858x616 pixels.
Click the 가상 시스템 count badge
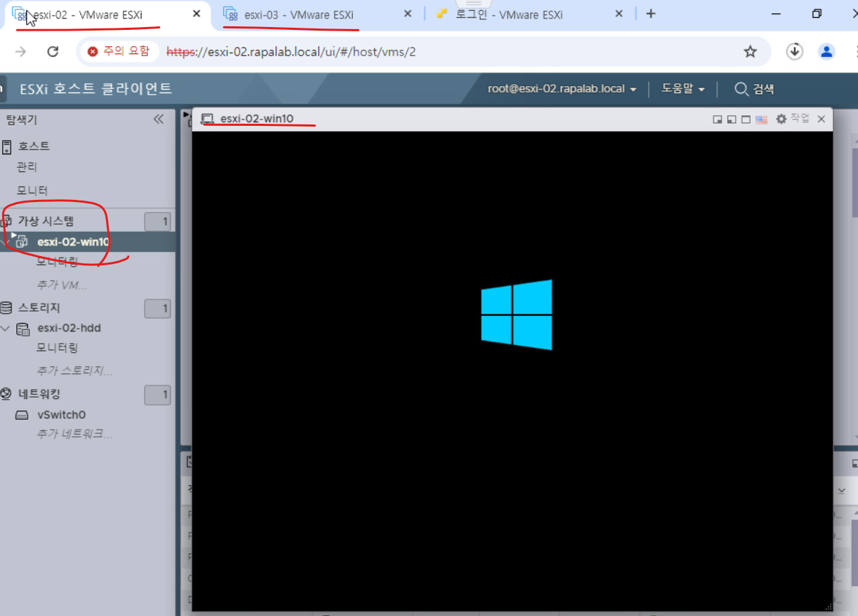[157, 222]
